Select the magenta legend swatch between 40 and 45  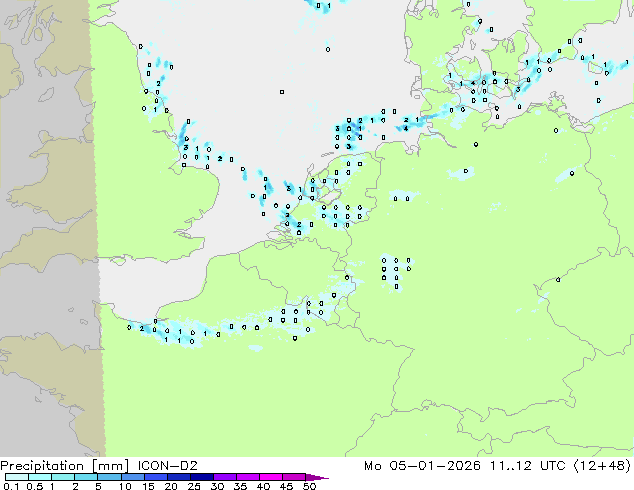pyautogui.click(x=271, y=477)
